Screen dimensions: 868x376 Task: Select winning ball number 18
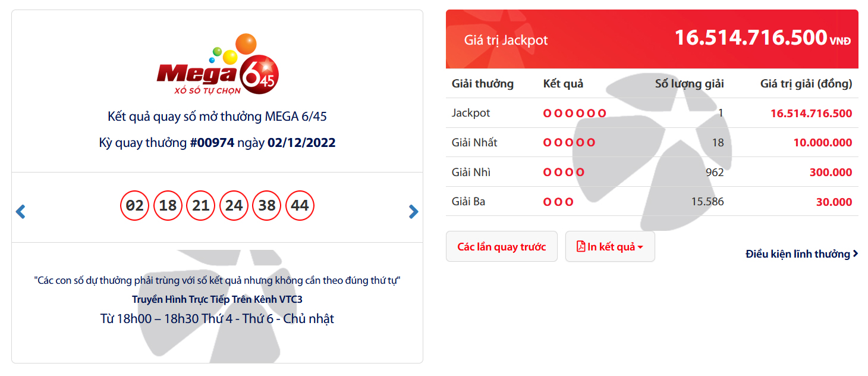click(168, 206)
